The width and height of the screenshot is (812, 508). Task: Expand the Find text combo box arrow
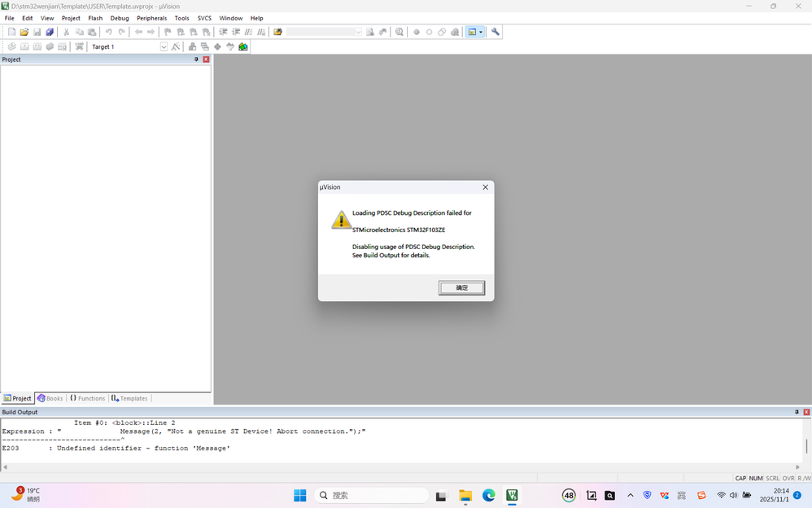click(x=358, y=32)
